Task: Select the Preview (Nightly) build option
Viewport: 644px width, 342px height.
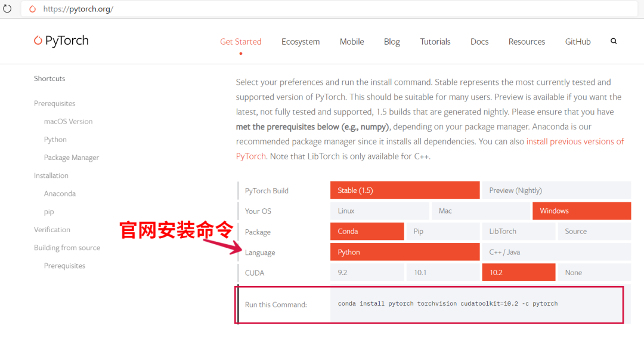Action: point(556,190)
